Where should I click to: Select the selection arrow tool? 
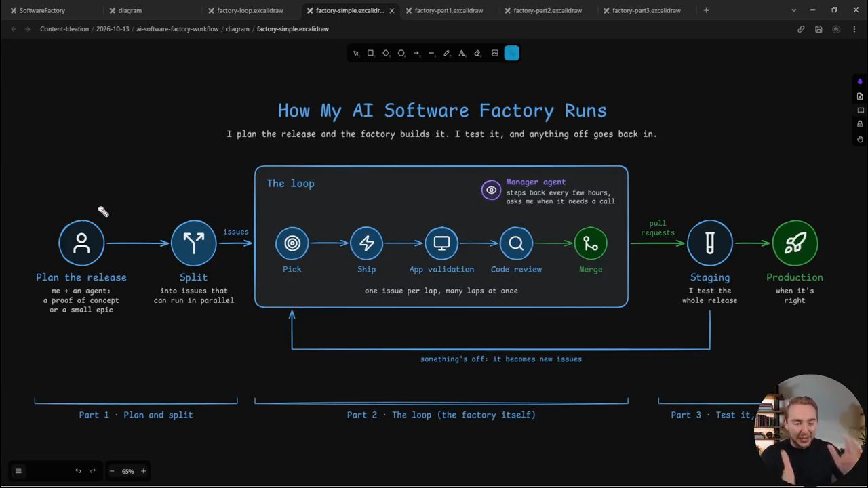coord(355,53)
